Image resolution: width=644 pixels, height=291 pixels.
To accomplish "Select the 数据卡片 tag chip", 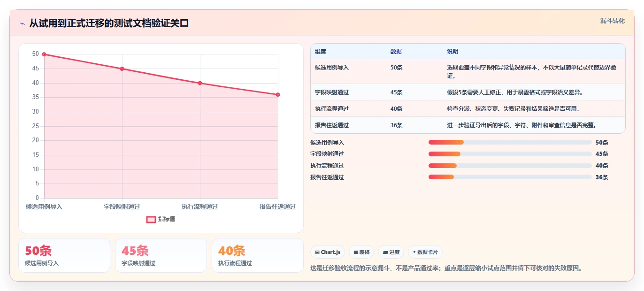I will 425,252.
